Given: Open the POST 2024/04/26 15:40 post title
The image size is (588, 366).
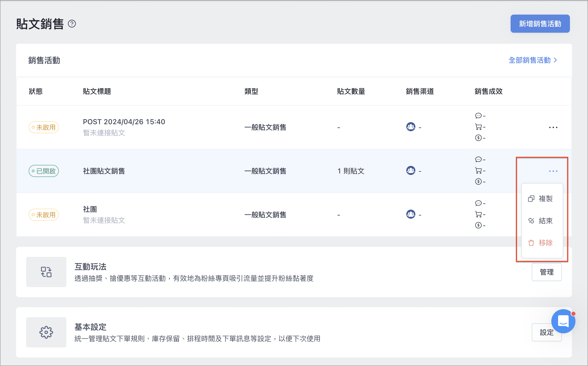Looking at the screenshot, I should pos(124,122).
